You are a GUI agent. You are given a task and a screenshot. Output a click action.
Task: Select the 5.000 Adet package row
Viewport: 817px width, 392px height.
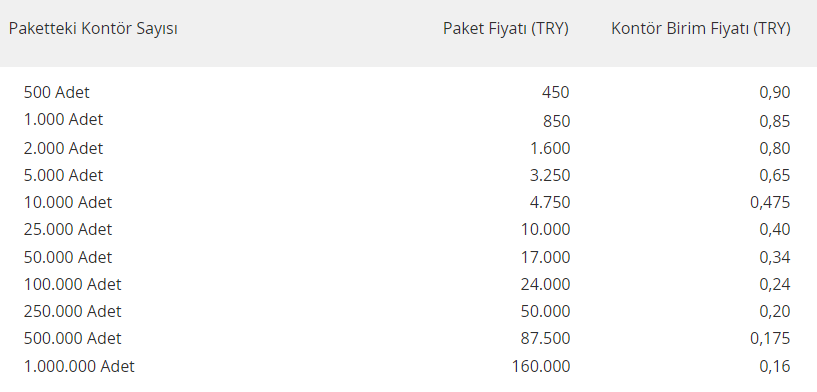point(408,175)
